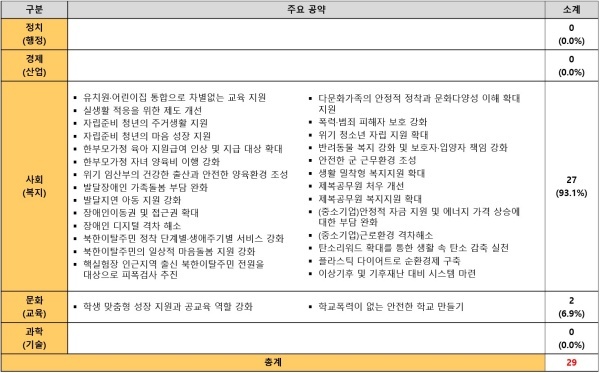The height and width of the screenshot is (373, 600).
Task: Click the 발달지연 아동 지원 강화 item
Action: [x=132, y=200]
